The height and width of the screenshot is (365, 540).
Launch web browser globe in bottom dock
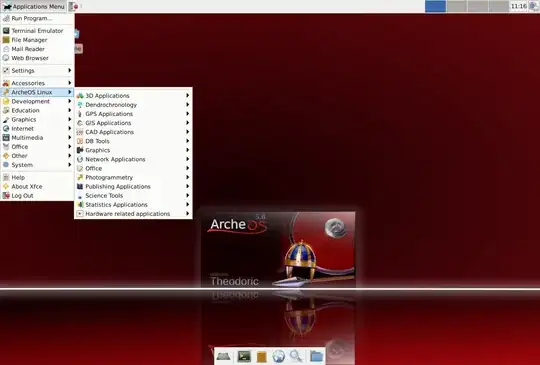tap(278, 356)
